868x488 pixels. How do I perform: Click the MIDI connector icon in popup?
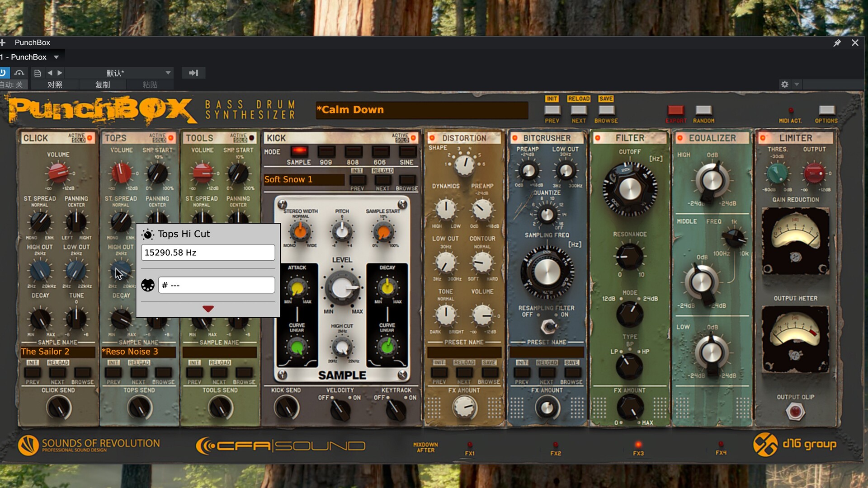tap(148, 285)
